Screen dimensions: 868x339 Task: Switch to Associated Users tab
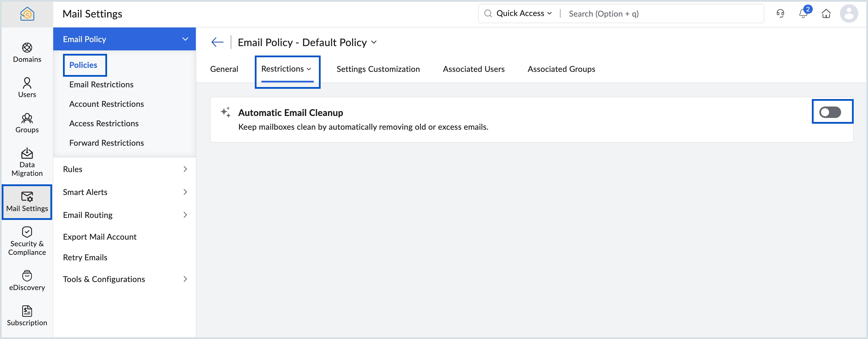click(474, 69)
